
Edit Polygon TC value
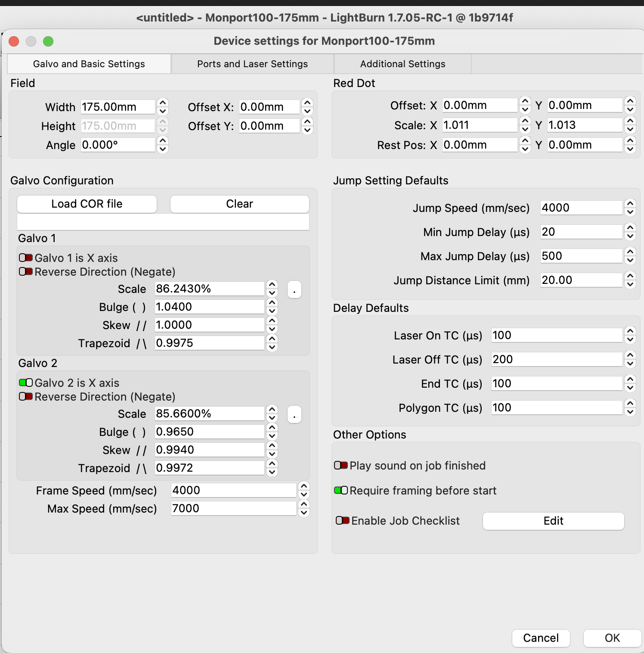click(x=557, y=407)
